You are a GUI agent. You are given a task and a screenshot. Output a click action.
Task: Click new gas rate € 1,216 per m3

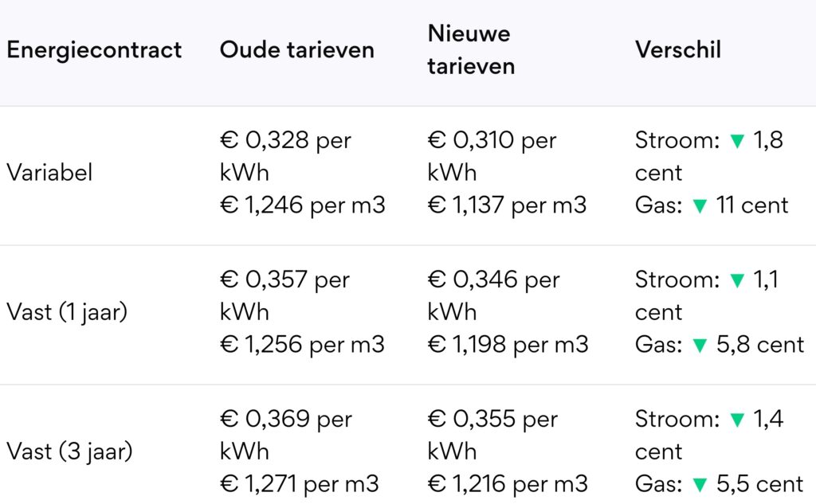[508, 484]
